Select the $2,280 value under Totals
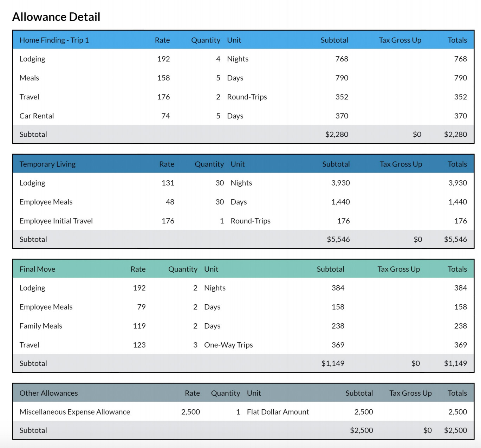Screen dimensions: 481x448 (455, 134)
